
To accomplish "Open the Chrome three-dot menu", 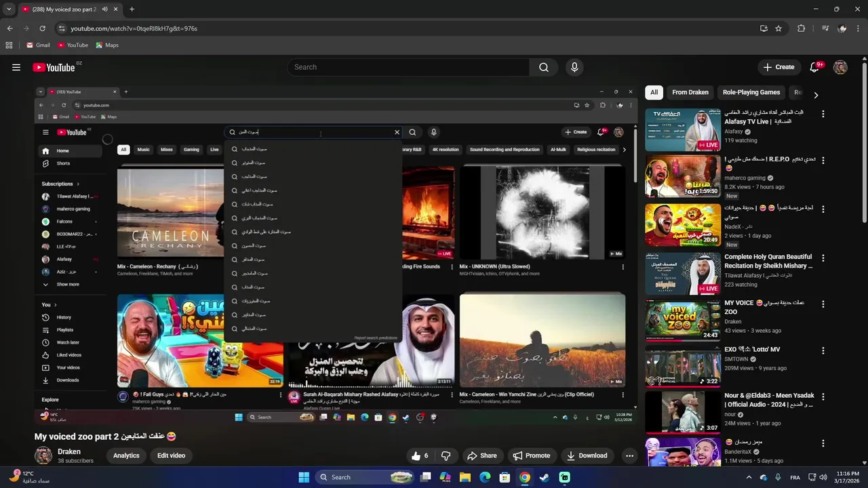I will pos(859,28).
